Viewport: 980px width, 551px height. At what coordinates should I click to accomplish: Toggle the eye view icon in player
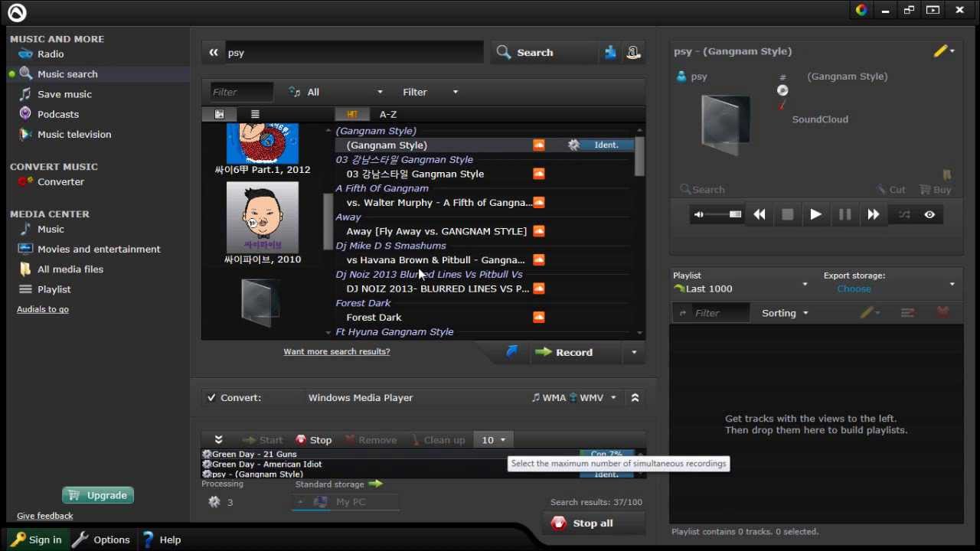929,215
